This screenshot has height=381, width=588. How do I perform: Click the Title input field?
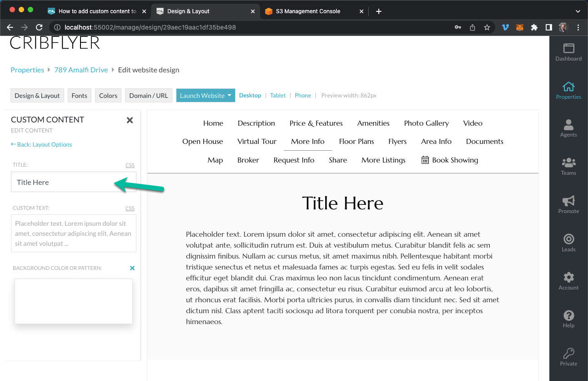click(74, 182)
